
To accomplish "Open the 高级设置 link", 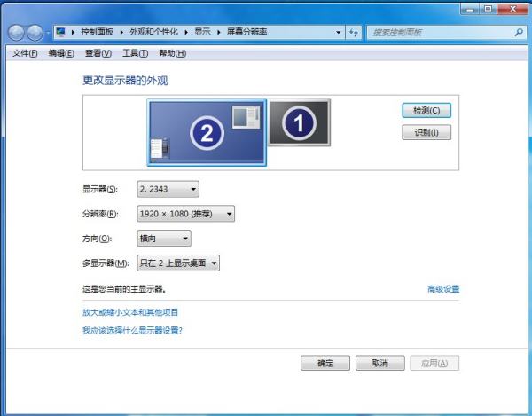I will (443, 289).
